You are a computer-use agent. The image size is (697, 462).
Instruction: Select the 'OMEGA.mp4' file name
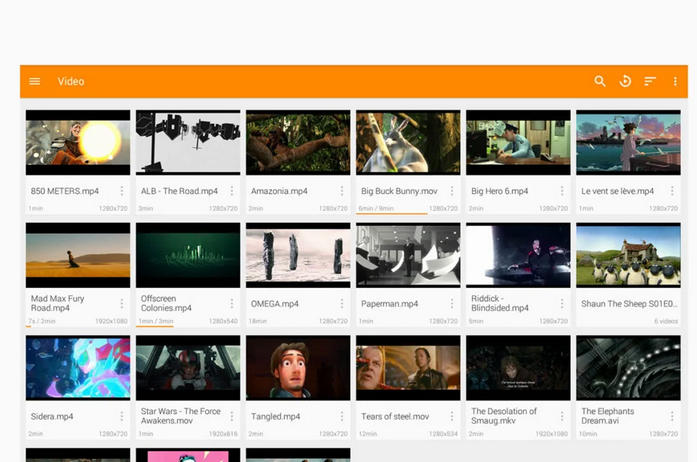tap(275, 304)
